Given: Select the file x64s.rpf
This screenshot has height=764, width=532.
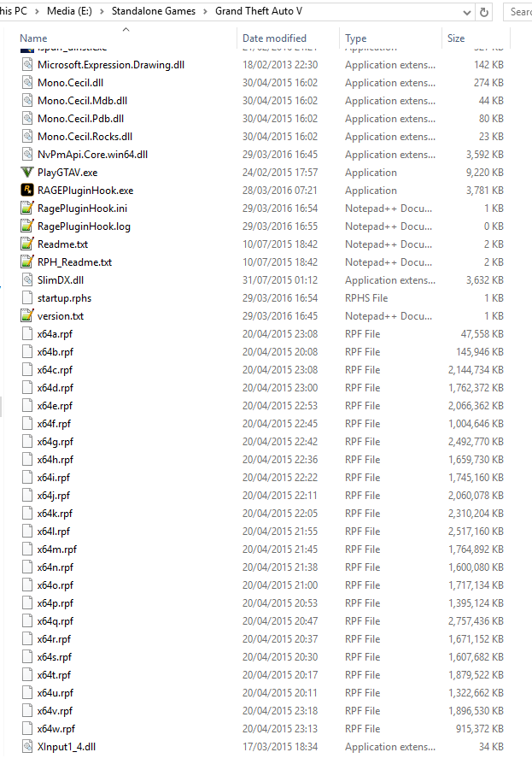Looking at the screenshot, I should (x=55, y=657).
